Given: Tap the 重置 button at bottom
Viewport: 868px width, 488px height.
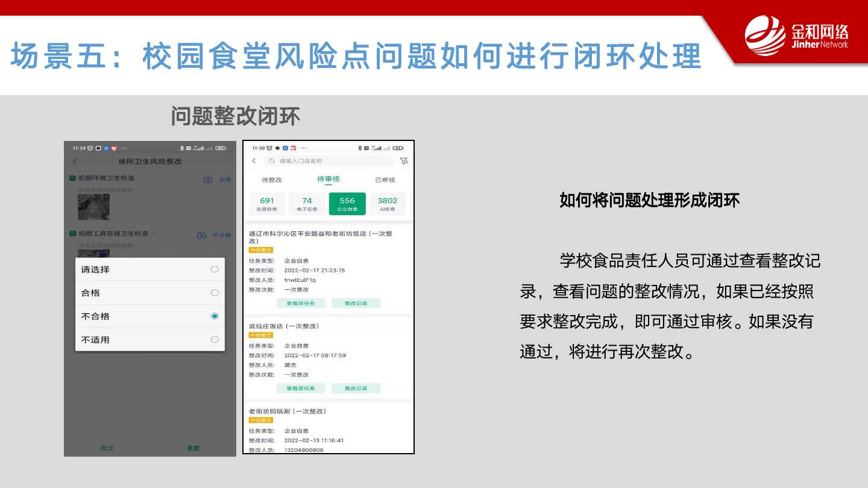Looking at the screenshot, I should click(193, 448).
